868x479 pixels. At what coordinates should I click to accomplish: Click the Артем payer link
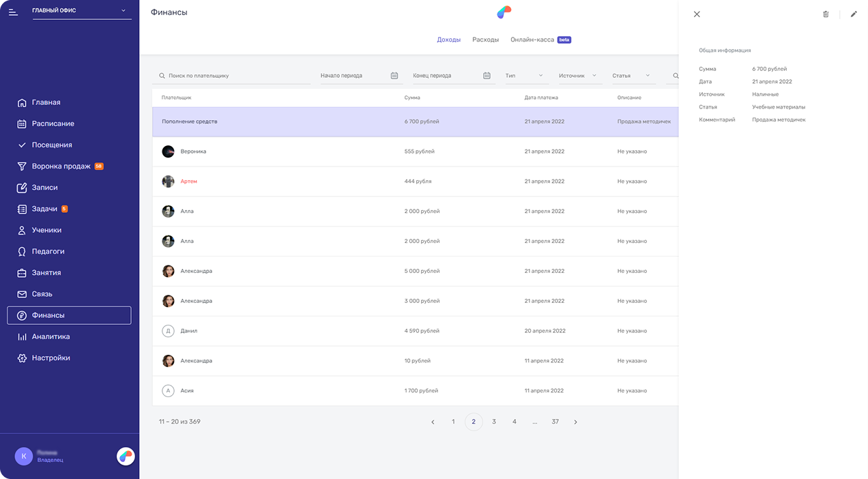(x=188, y=182)
